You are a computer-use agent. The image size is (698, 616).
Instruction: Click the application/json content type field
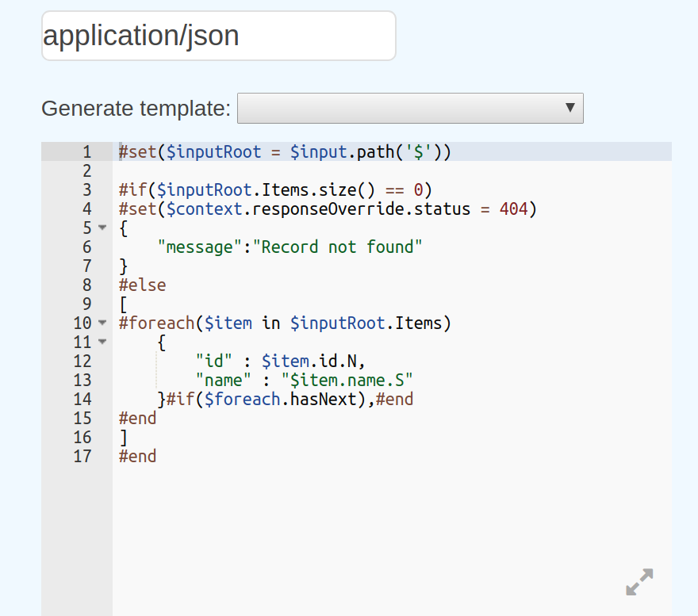click(219, 36)
